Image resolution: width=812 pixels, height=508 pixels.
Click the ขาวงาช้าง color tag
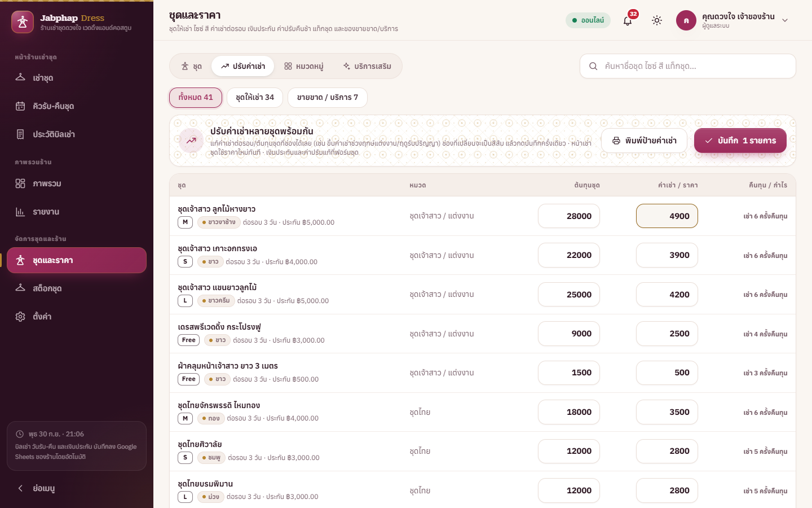point(219,222)
